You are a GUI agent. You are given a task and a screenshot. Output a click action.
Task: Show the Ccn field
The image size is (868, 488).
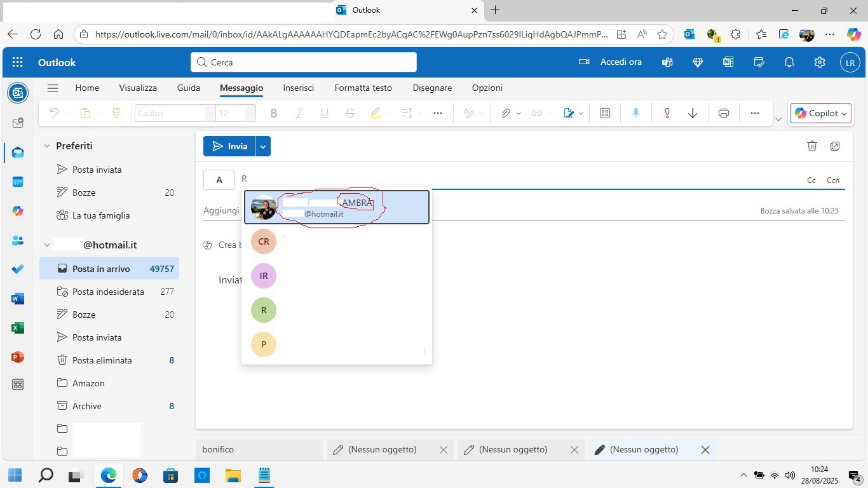coord(833,180)
